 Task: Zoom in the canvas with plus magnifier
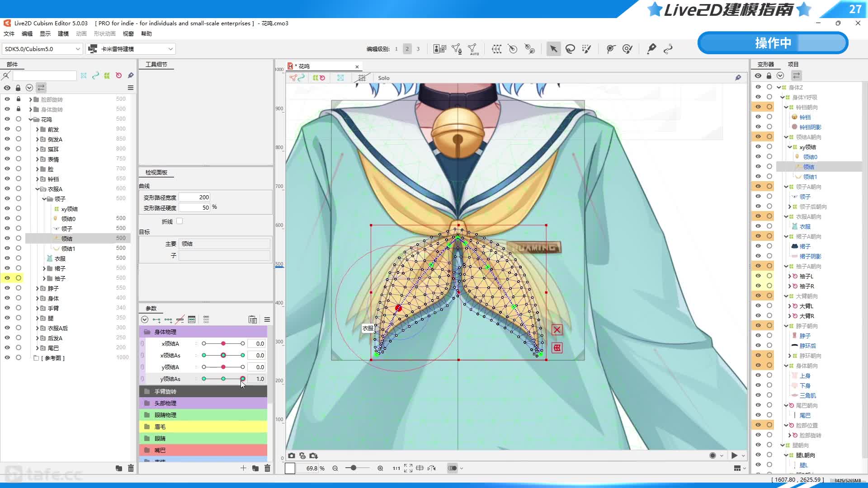[380, 468]
